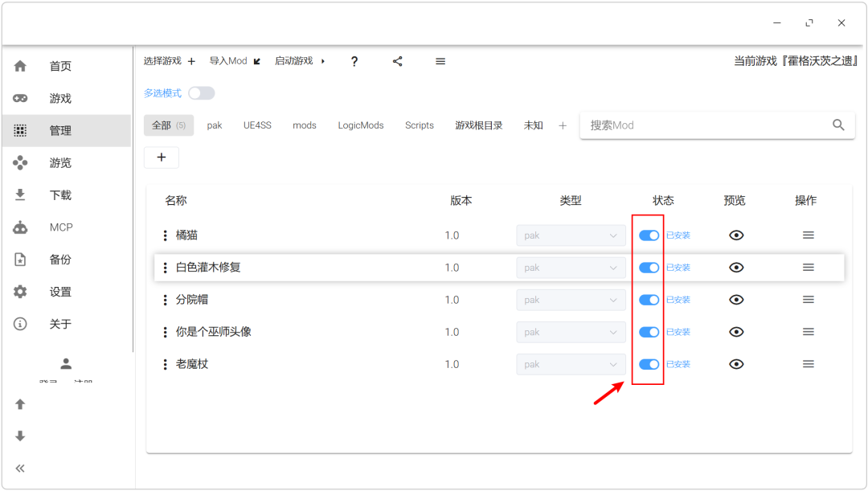
Task: Click the 已安装 status text for 橘猫
Action: click(678, 235)
